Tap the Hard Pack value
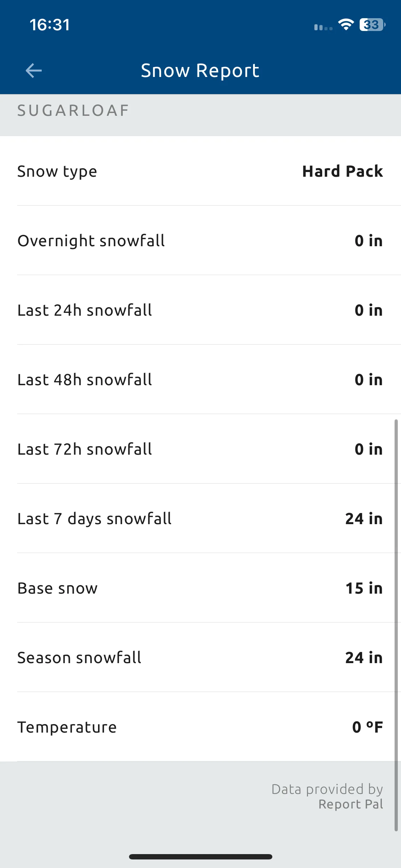This screenshot has height=868, width=401. [x=343, y=171]
